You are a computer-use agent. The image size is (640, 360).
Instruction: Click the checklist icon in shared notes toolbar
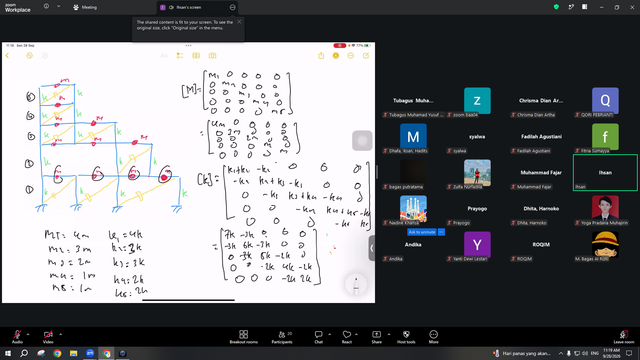pos(180,56)
